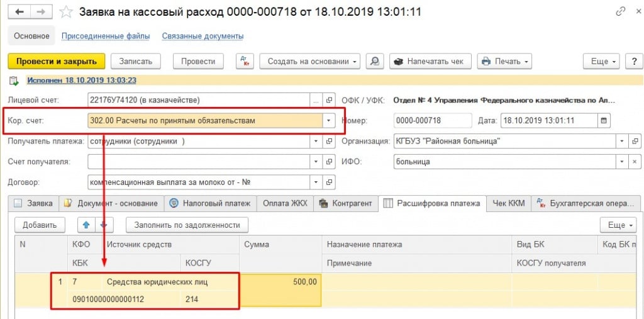The width and height of the screenshot is (644, 319).
Task: Expand the Печать menu
Action: coord(504,61)
